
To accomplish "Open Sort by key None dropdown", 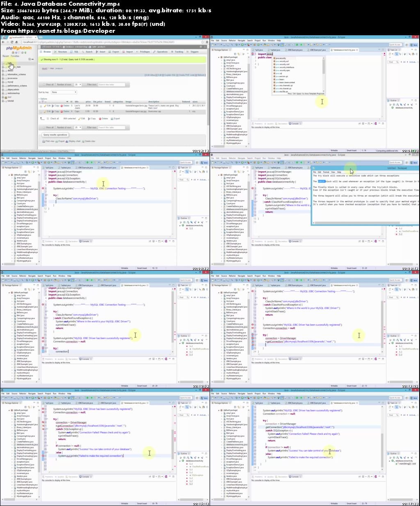I will [64, 92].
